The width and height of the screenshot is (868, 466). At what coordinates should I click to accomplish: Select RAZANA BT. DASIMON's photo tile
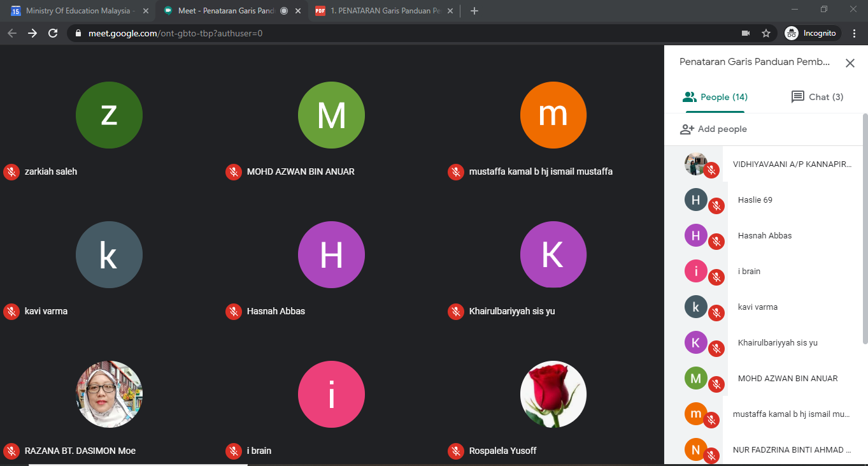coord(109,395)
